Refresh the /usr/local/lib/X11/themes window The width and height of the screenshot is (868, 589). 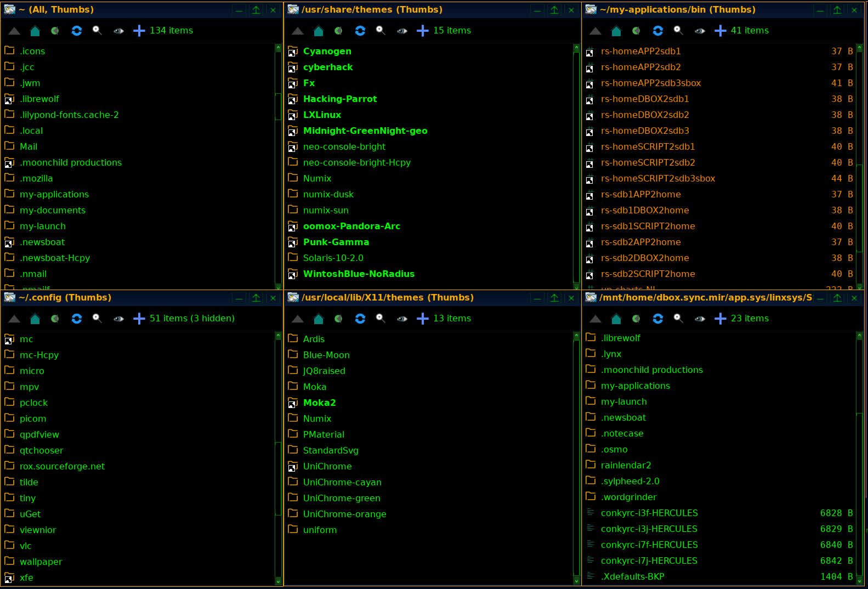pos(360,319)
